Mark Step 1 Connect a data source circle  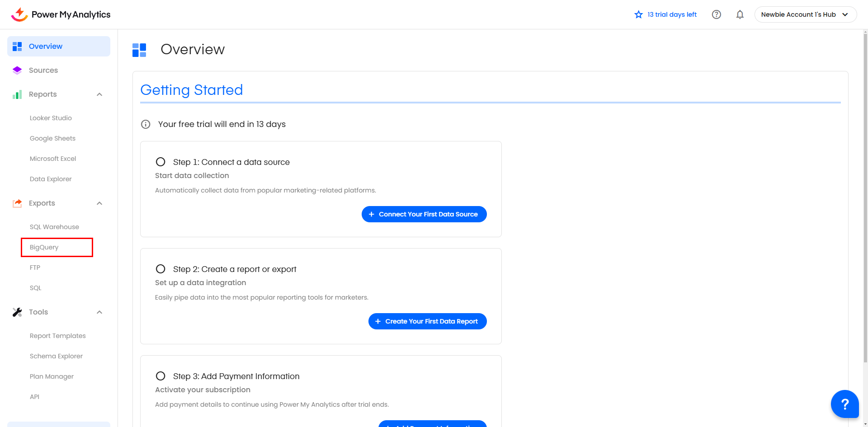pyautogui.click(x=160, y=162)
